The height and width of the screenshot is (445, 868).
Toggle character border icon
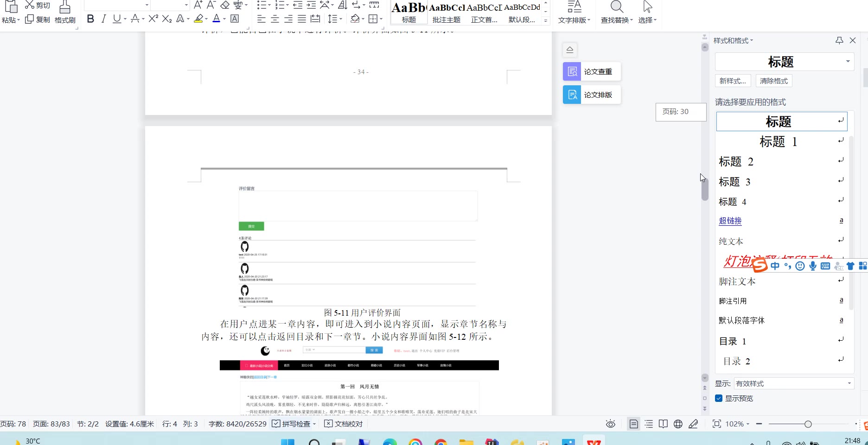click(x=235, y=19)
